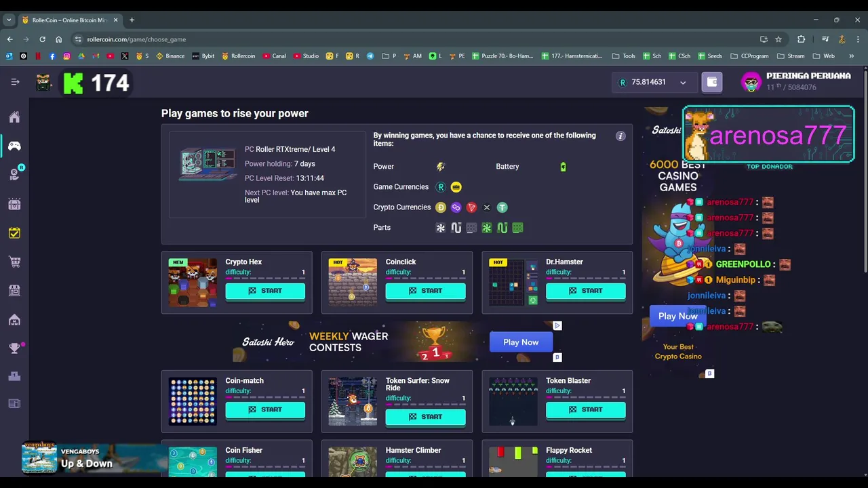Click the Coin-match game thumbnail
Viewport: 868px width, 488px height.
pos(193,401)
